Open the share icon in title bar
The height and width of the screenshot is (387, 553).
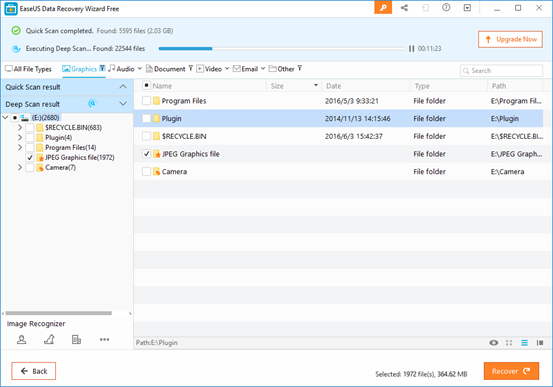point(404,7)
